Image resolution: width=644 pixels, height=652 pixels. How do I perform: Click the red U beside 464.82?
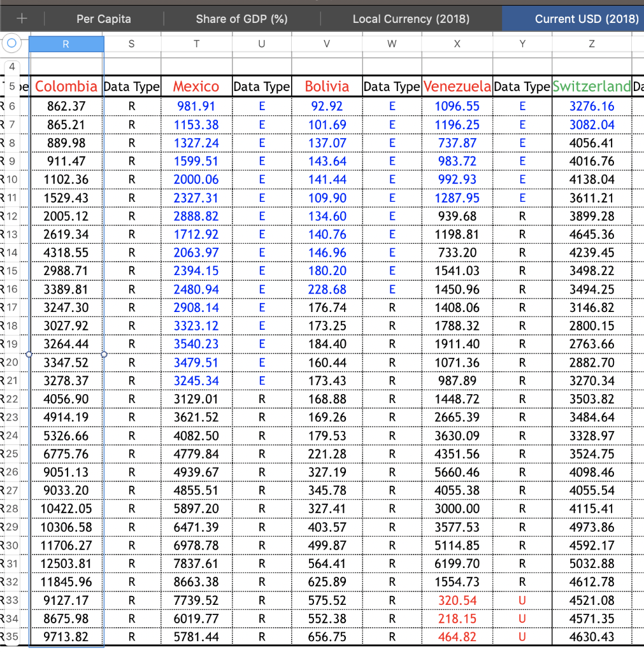click(522, 637)
